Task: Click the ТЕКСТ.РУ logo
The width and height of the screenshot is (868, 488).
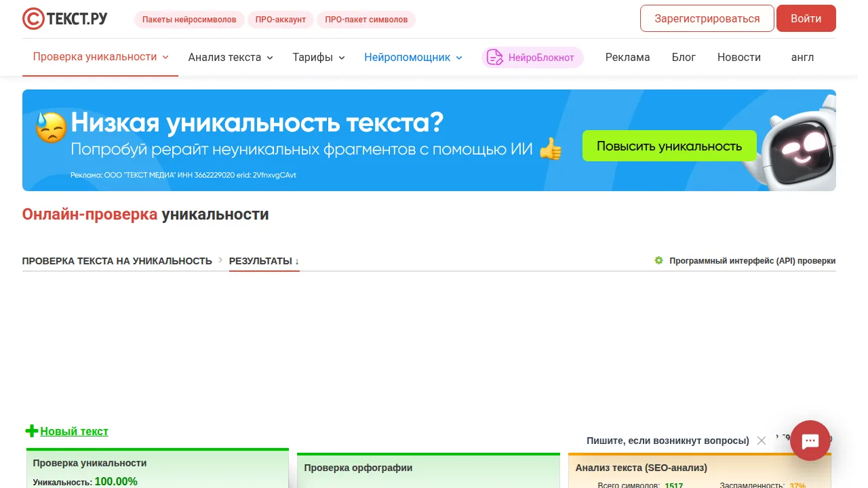Action: click(65, 18)
